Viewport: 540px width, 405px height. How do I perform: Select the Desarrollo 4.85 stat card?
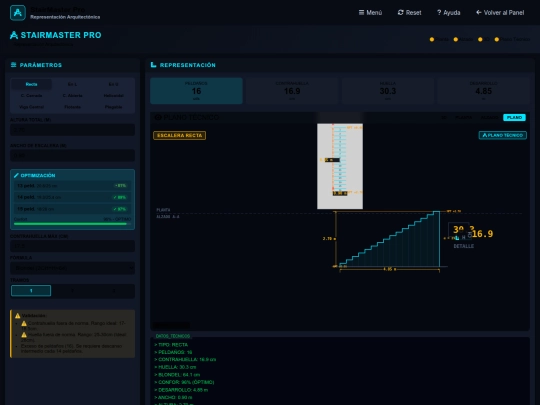pyautogui.click(x=484, y=91)
